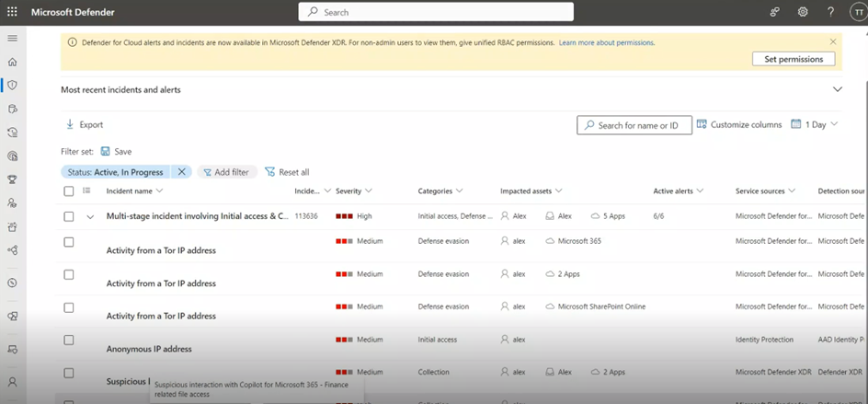Click the Identity Protection service source
868x404 pixels.
[764, 340]
